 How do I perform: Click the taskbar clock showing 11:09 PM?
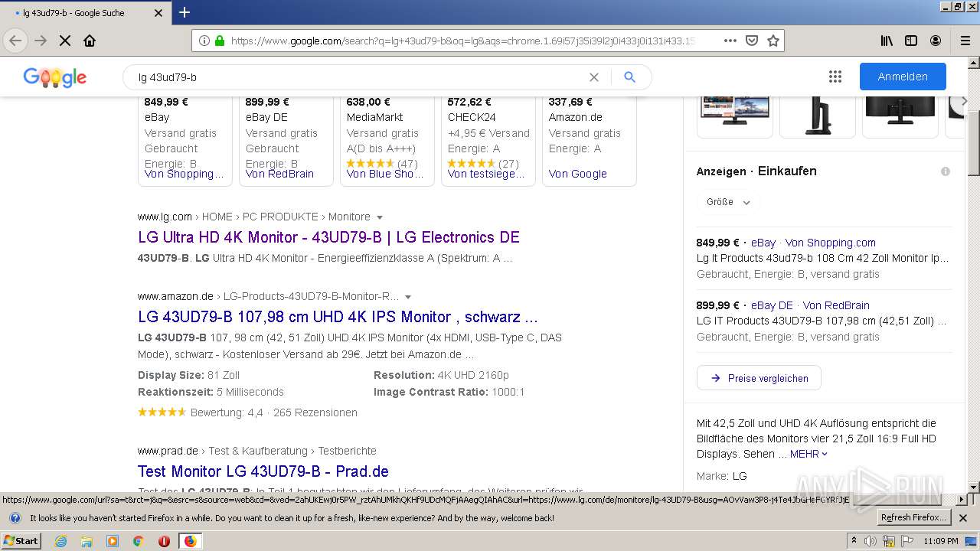(940, 541)
